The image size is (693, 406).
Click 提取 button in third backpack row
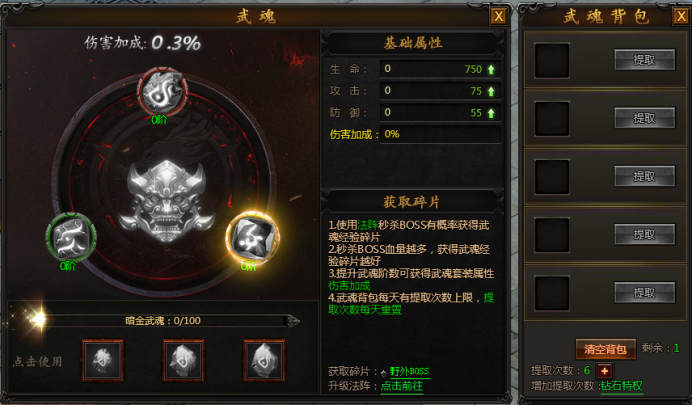(x=644, y=176)
